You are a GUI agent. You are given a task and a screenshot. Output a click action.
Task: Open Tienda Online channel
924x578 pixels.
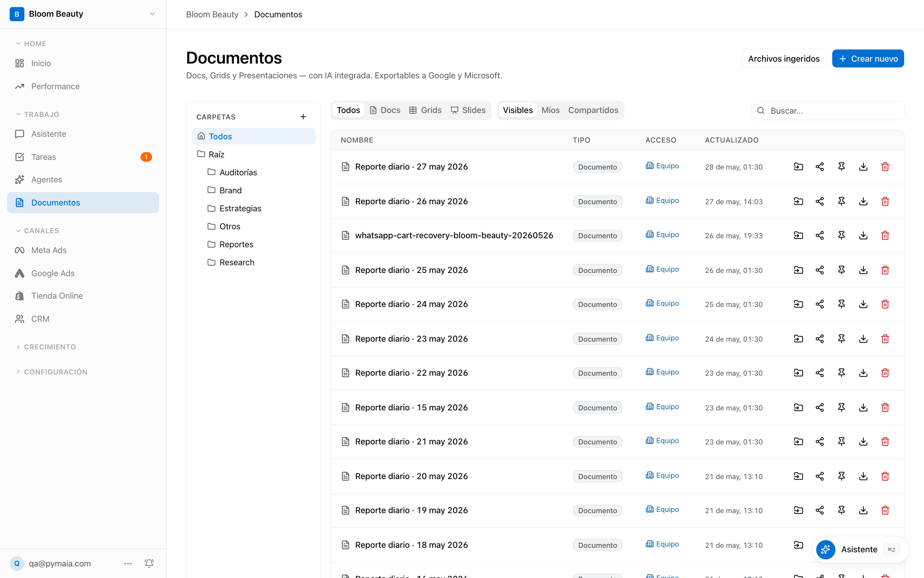tap(83, 295)
